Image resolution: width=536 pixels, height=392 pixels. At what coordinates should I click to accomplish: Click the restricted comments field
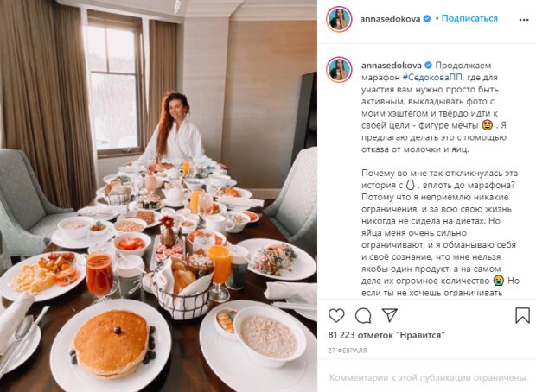428,377
